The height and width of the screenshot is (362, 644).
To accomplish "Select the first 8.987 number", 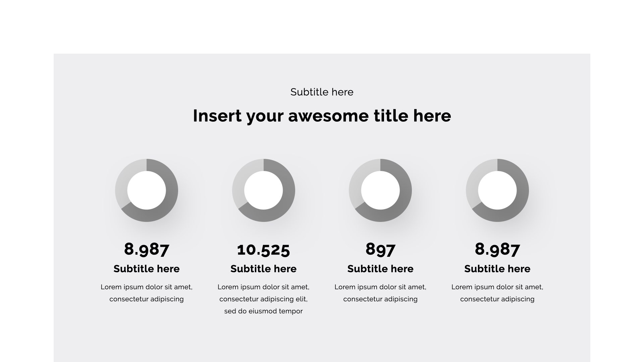I will pyautogui.click(x=147, y=249).
